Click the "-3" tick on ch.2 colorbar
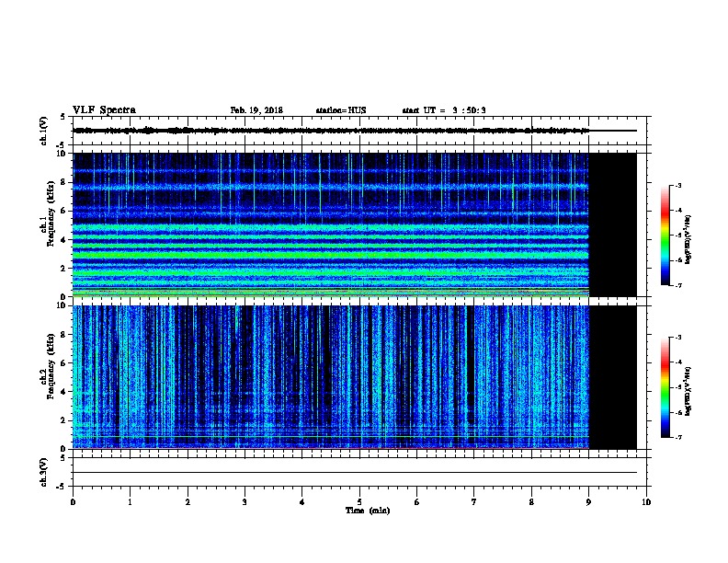Image resolution: width=728 pixels, height=563 pixels. click(x=677, y=338)
